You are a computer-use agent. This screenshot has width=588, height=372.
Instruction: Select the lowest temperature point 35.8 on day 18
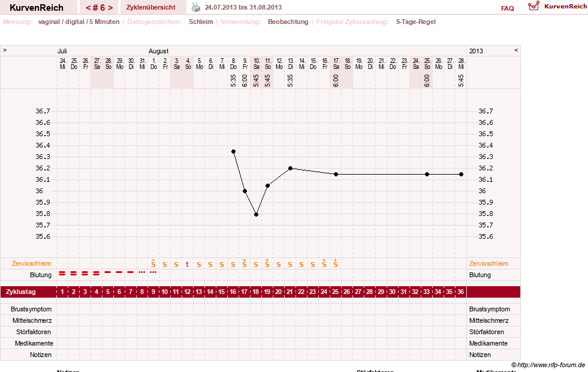[256, 215]
